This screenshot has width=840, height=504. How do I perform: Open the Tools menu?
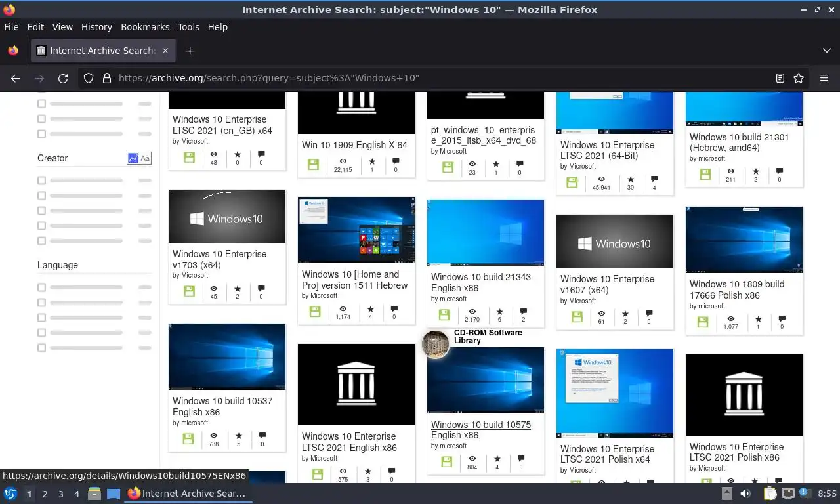[x=188, y=27]
